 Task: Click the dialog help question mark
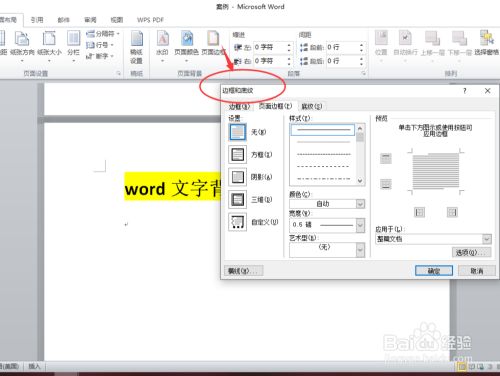pyautogui.click(x=465, y=91)
